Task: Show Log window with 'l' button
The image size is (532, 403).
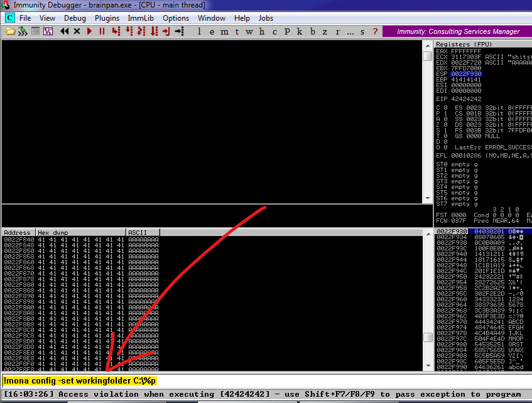Action: point(199,31)
